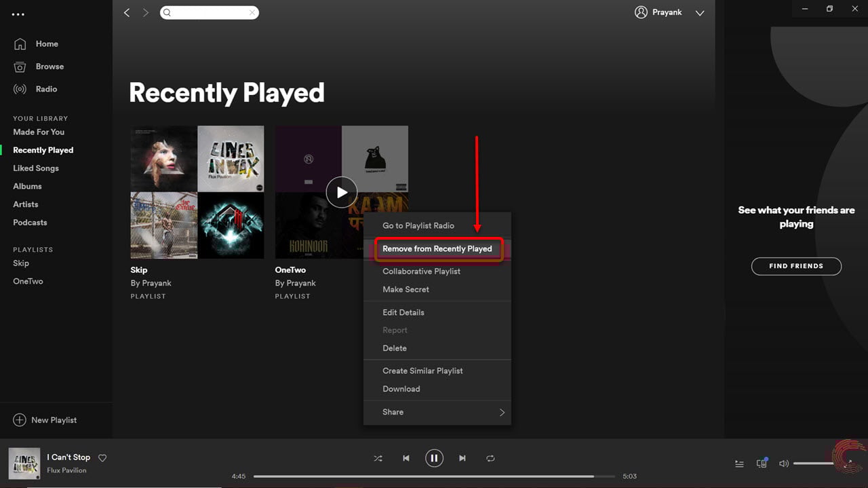Open Podcasts in Your Library
The height and width of the screenshot is (488, 868).
(x=30, y=223)
